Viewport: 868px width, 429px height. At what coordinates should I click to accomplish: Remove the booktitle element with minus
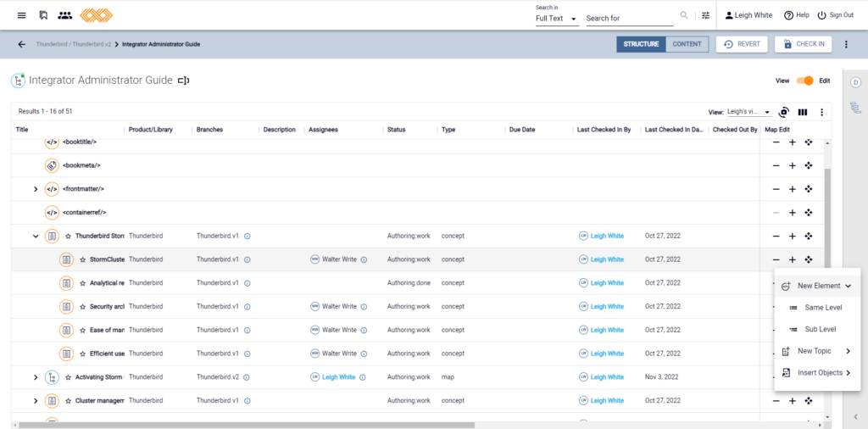coord(776,142)
